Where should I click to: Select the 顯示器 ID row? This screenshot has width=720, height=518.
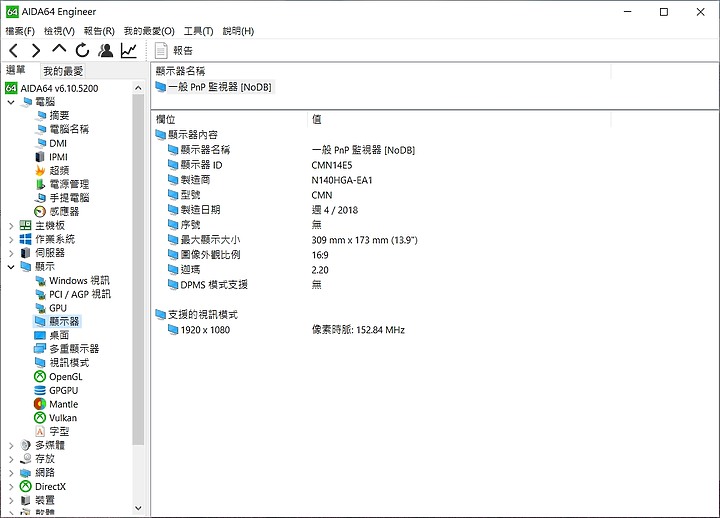[x=201, y=165]
